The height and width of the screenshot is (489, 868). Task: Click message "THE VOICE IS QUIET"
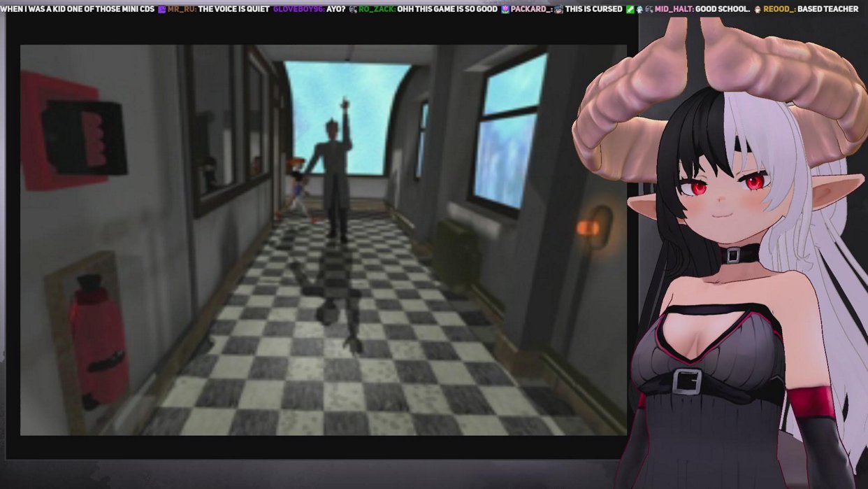233,9
